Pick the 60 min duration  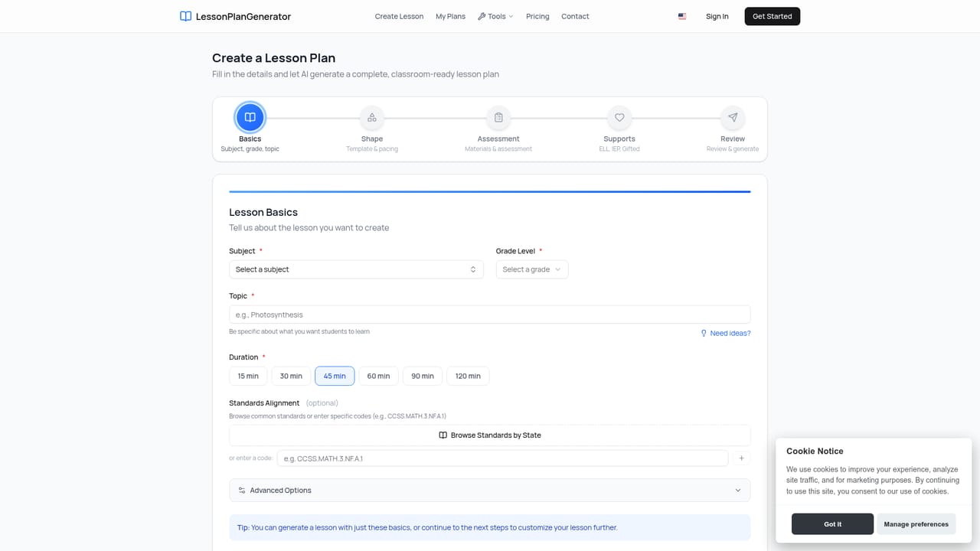click(378, 376)
